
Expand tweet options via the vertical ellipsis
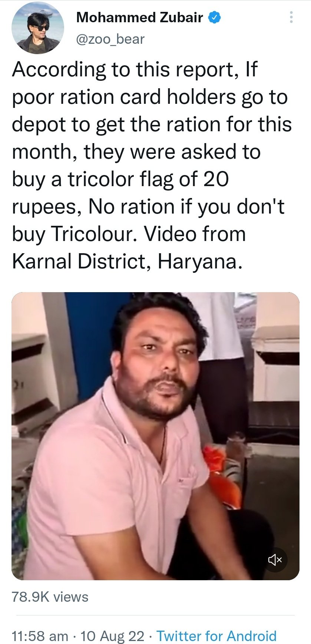pyautogui.click(x=291, y=17)
